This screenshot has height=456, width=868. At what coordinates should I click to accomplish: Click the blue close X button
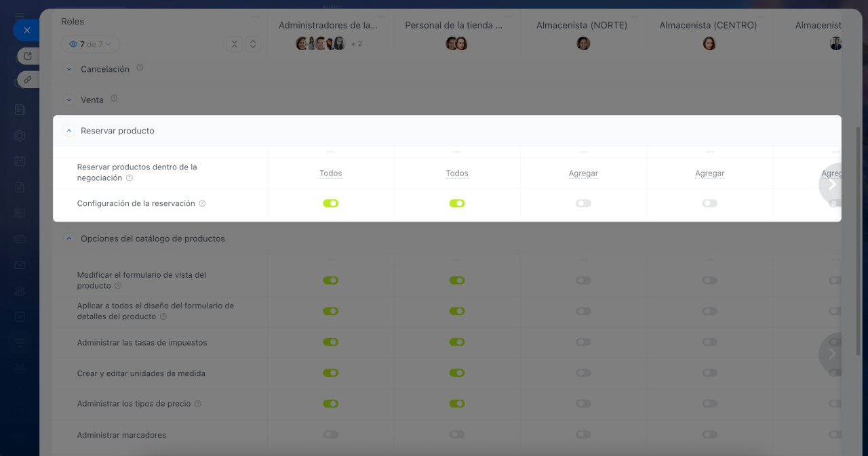click(x=27, y=30)
